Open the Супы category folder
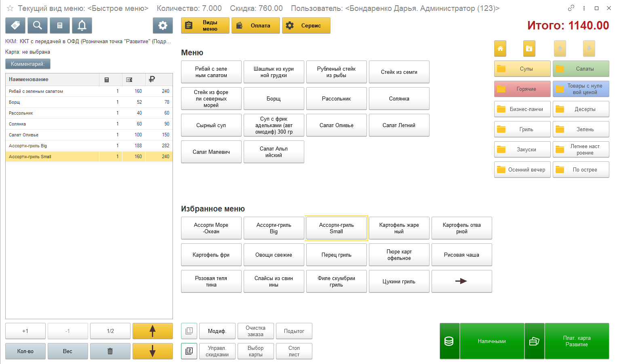This screenshot has height=364, width=617. [x=522, y=69]
